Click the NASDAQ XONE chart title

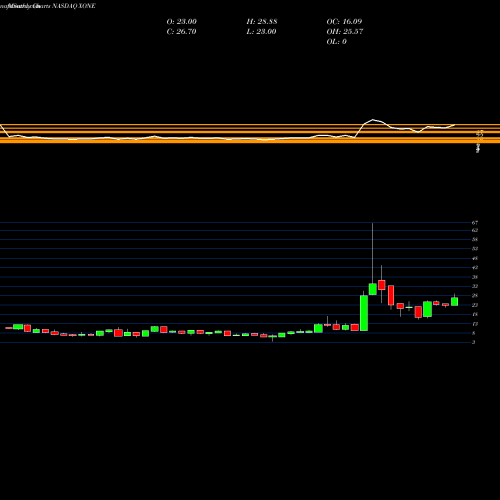74,6
